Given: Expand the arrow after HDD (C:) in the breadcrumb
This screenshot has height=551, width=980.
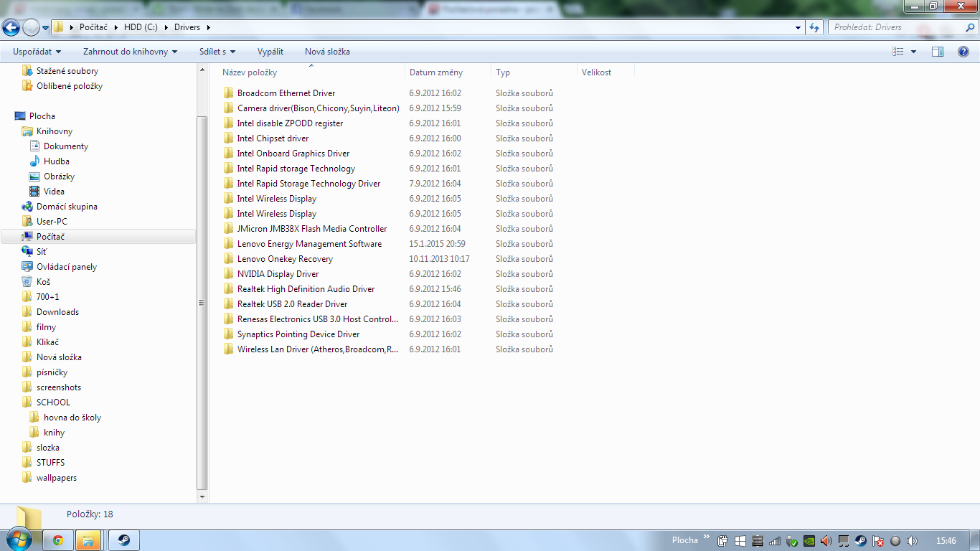Looking at the screenshot, I should (x=166, y=27).
